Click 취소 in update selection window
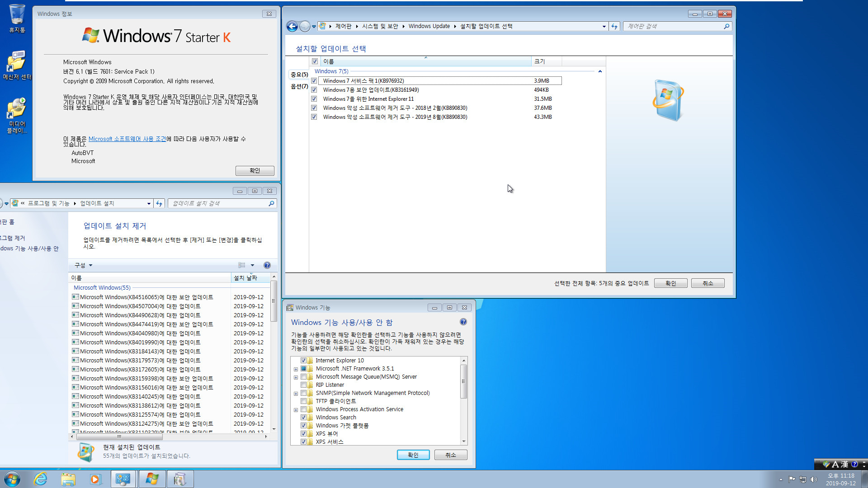Image resolution: width=868 pixels, height=488 pixels. tap(708, 283)
